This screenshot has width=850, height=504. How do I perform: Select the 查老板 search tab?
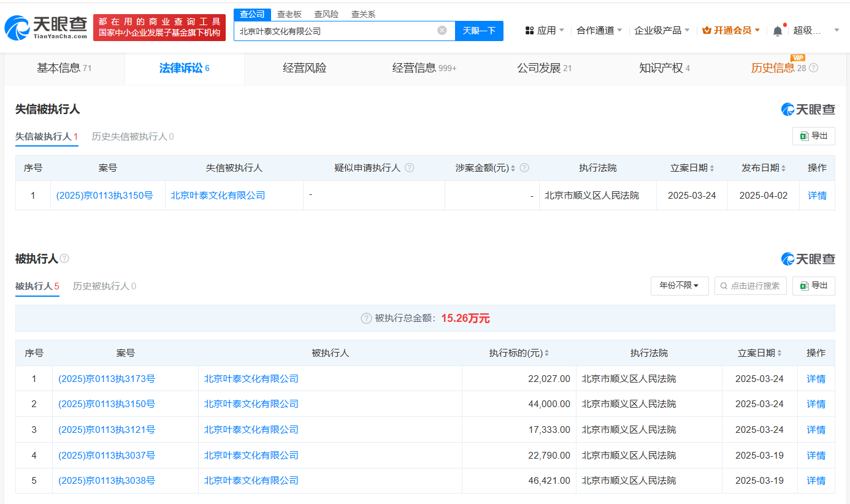click(x=289, y=14)
